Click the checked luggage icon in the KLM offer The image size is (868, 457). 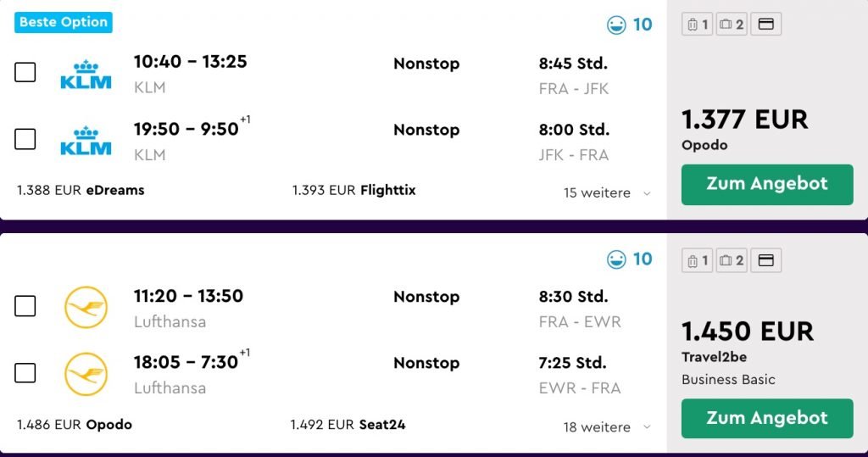(732, 25)
